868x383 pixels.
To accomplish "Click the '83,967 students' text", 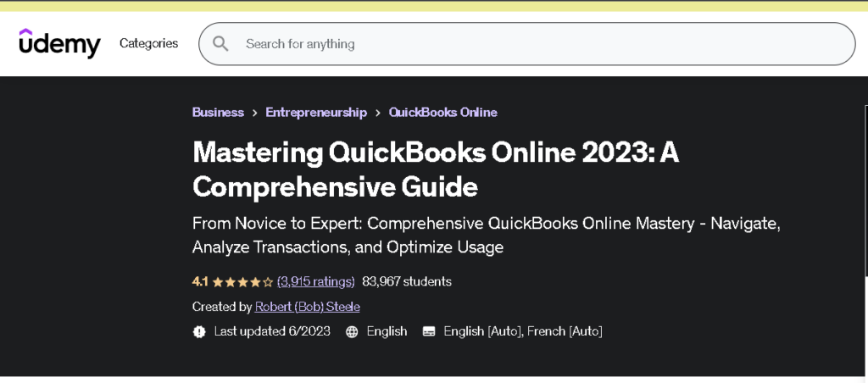I will tap(407, 281).
